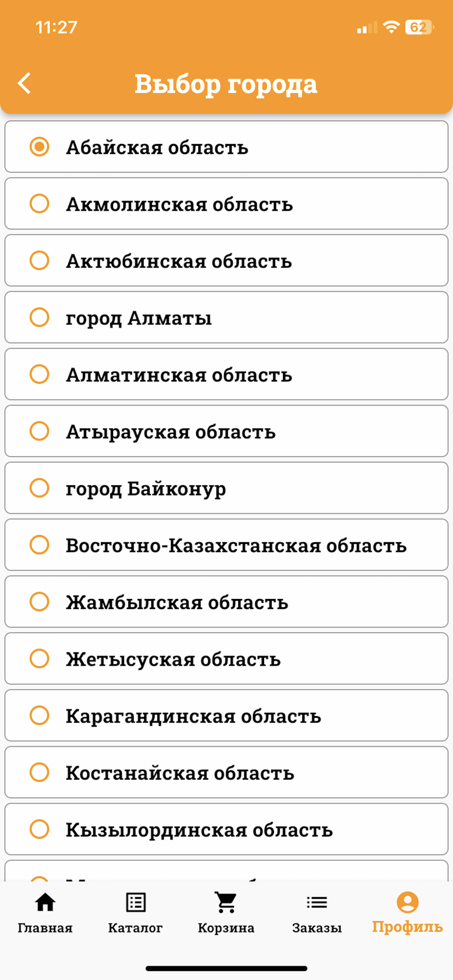The width and height of the screenshot is (453, 980).
Task: Choose the Костанайская область list row
Action: [x=226, y=773]
